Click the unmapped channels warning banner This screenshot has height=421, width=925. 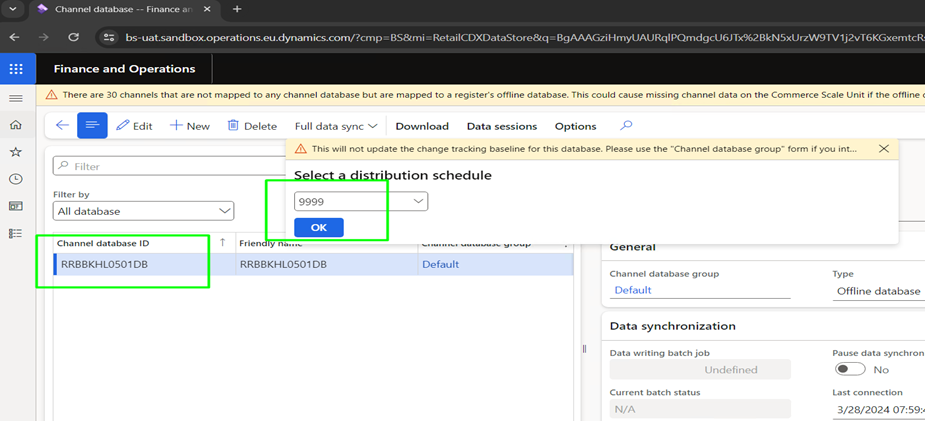(x=480, y=95)
